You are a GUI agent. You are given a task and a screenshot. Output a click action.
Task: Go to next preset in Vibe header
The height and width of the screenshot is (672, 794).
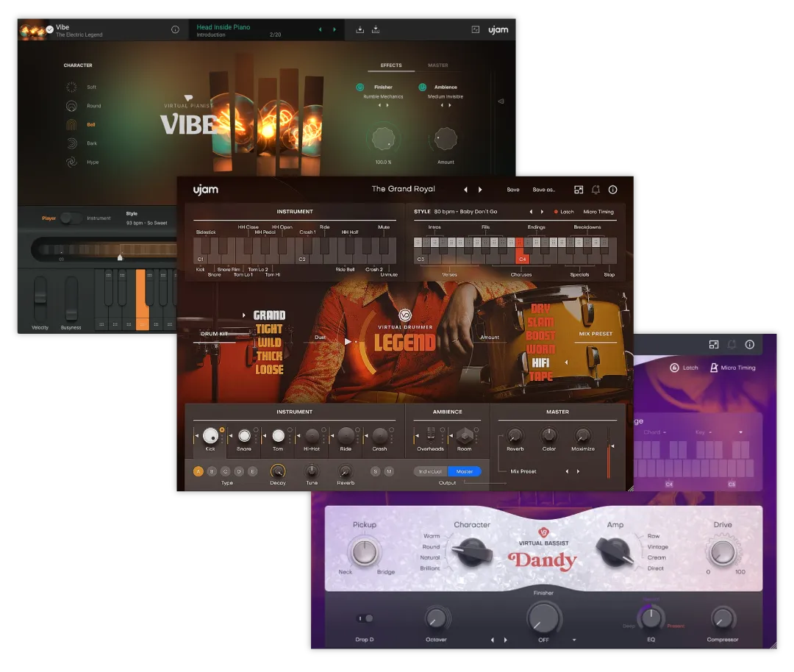pyautogui.click(x=335, y=30)
